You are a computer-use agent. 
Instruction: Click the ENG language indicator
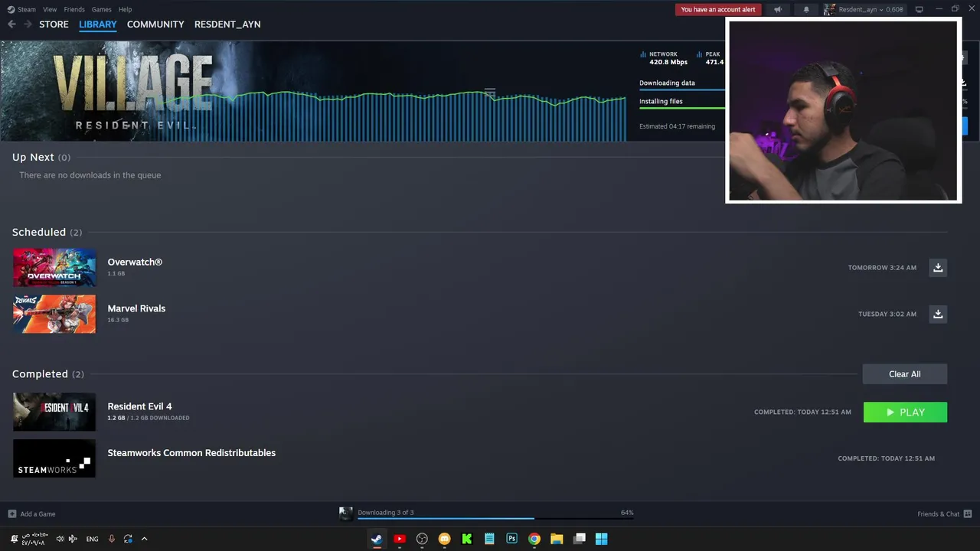pos(92,539)
